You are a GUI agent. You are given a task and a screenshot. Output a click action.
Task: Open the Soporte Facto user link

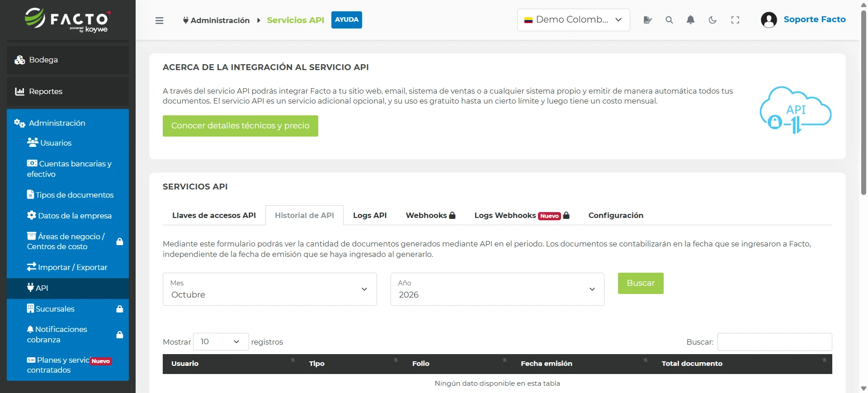814,19
